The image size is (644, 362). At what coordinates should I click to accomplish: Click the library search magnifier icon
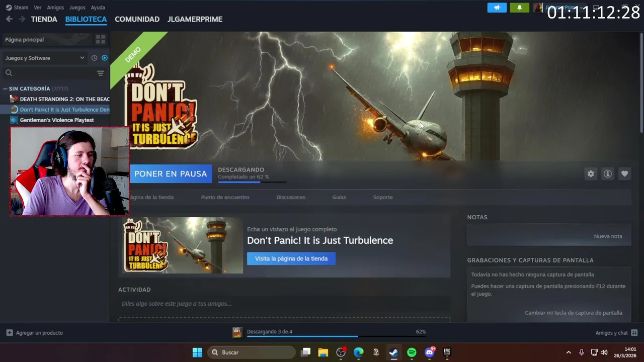(9, 73)
